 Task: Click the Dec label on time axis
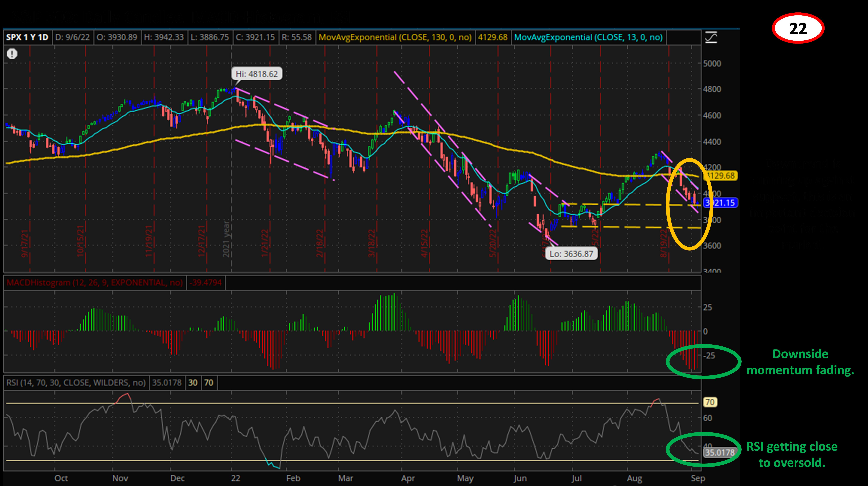point(178,478)
